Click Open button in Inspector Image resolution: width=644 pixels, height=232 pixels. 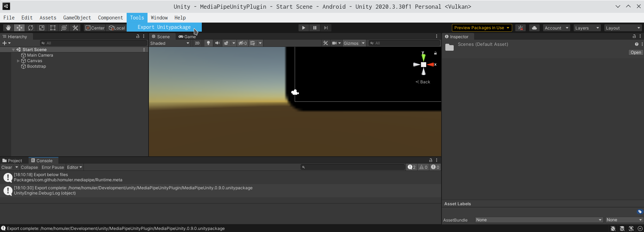pos(636,52)
